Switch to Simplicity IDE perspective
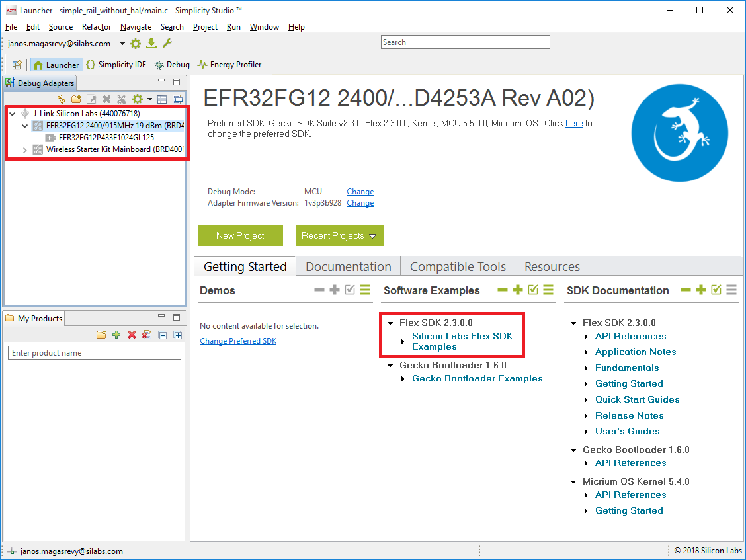Screen dimensions: 746x560 coord(116,65)
